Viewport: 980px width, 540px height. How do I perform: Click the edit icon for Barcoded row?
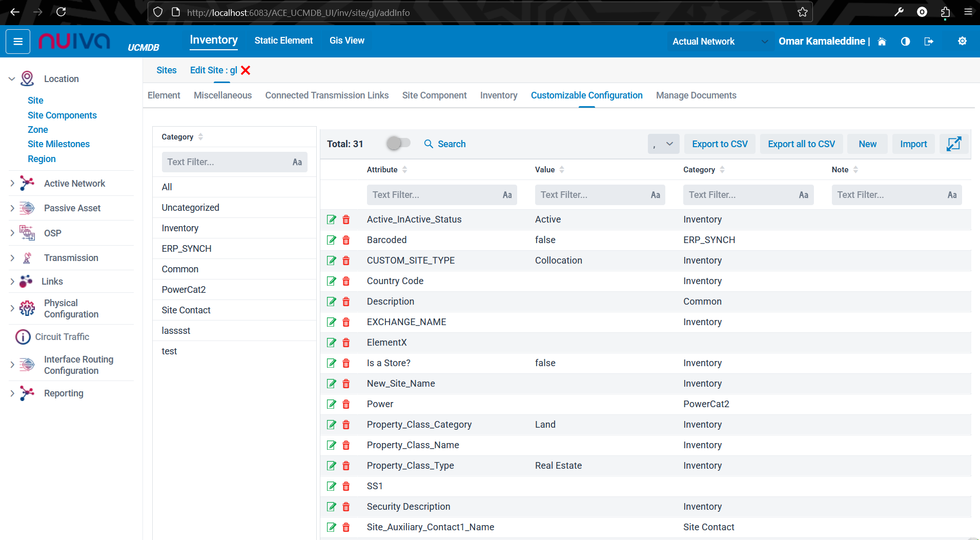pyautogui.click(x=332, y=240)
